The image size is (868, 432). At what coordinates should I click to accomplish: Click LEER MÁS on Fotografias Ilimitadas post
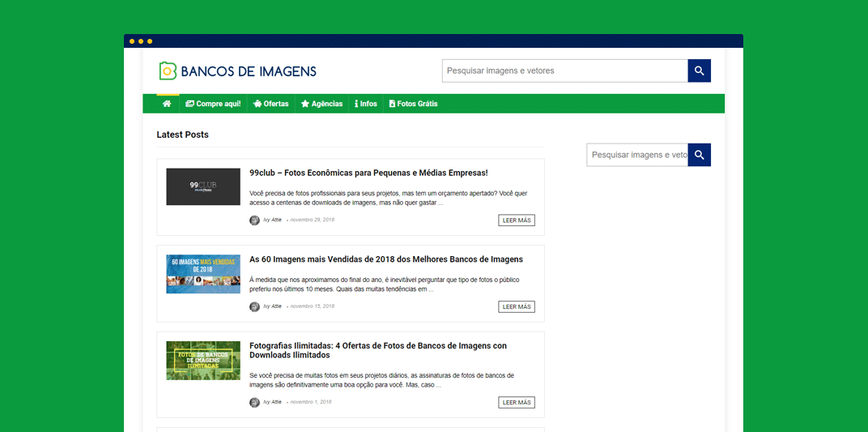point(517,403)
